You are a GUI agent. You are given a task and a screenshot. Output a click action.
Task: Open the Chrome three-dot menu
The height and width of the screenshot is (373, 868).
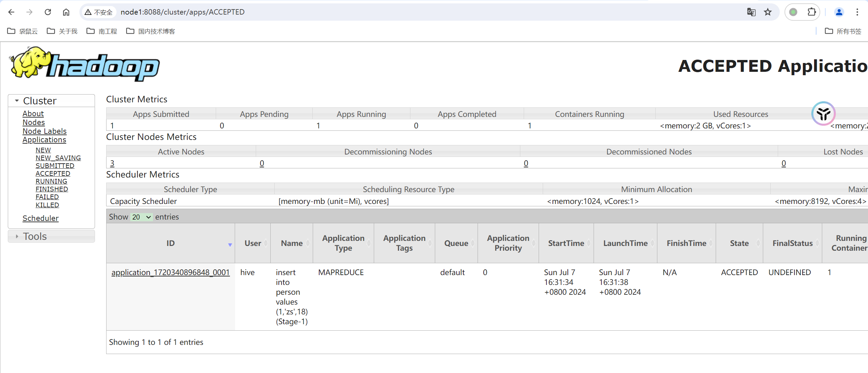[x=857, y=12]
